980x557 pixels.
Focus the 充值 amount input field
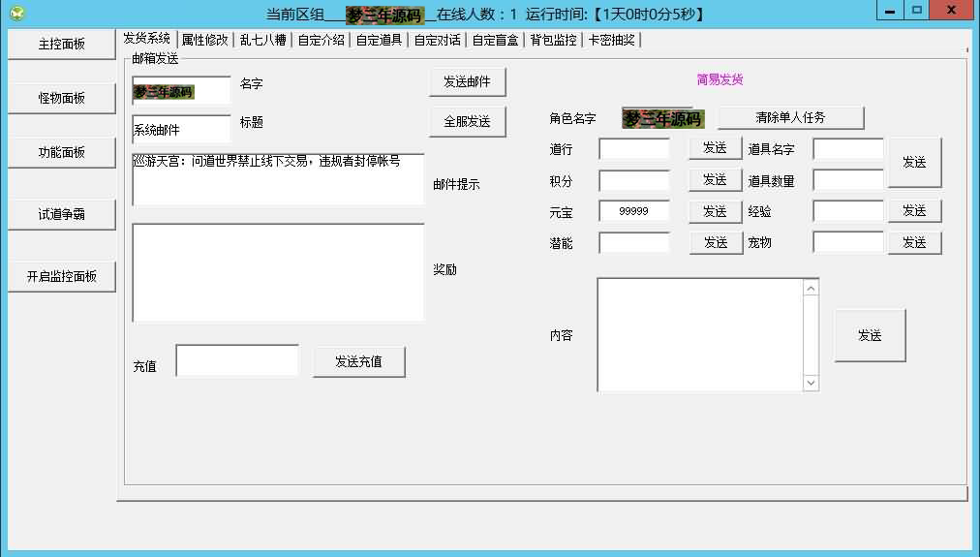pyautogui.click(x=237, y=360)
